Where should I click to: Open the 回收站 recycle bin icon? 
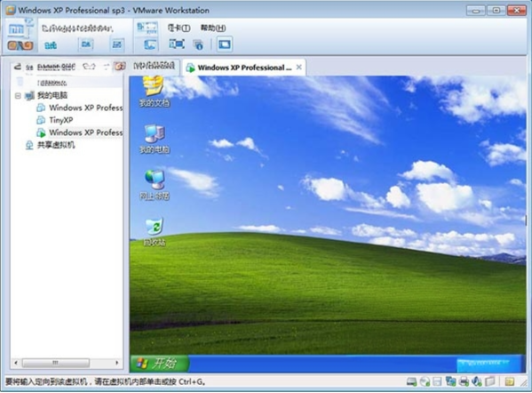tap(155, 232)
